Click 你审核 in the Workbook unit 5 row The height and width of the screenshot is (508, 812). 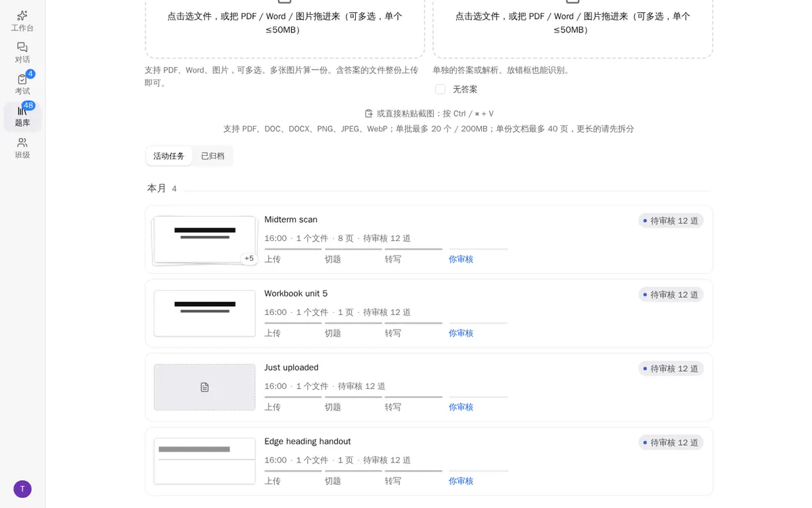pos(461,333)
